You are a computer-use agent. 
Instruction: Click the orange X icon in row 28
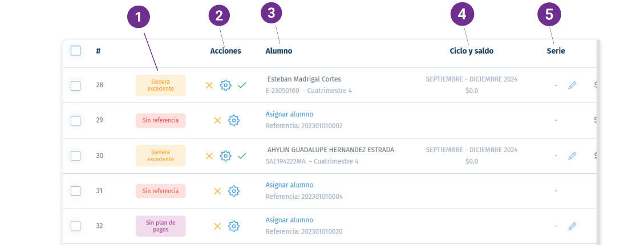click(x=209, y=85)
